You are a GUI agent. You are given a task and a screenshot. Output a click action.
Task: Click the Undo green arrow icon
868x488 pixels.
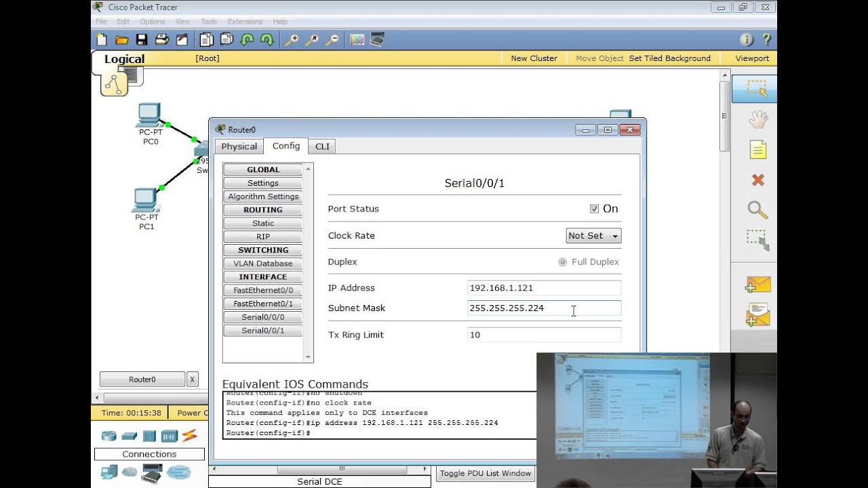pyautogui.click(x=247, y=40)
